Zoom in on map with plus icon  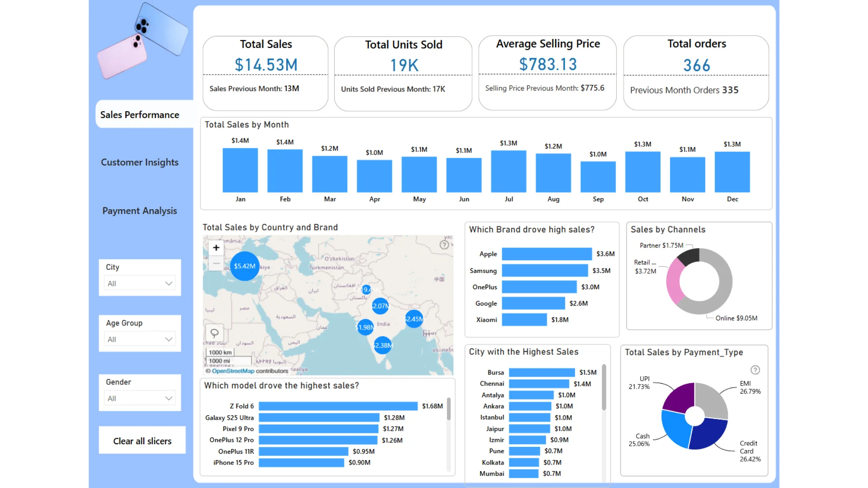coord(216,248)
